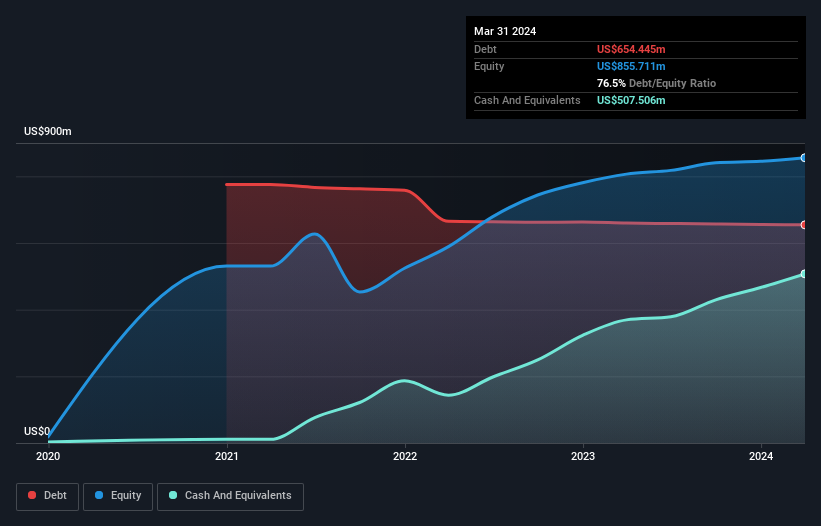Click the Equity endpoint marker on the chart
Image resolution: width=821 pixels, height=526 pixels.
point(804,158)
